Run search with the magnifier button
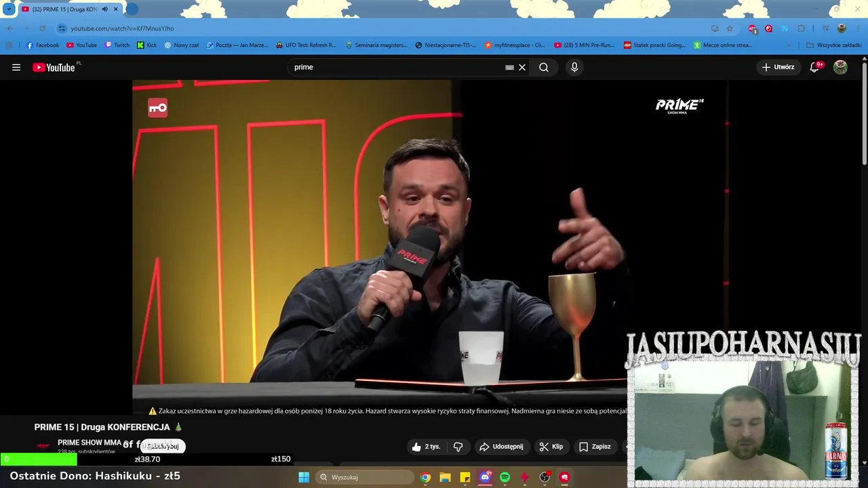The image size is (868, 488). tap(544, 67)
